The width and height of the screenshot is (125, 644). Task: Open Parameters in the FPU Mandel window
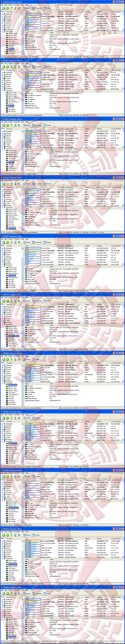click(37, 593)
